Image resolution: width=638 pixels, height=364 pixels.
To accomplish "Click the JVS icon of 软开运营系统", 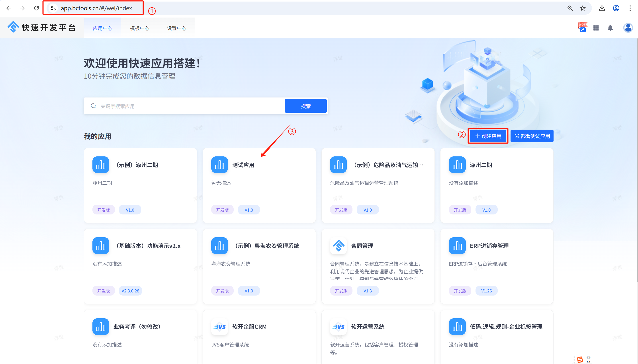I will click(338, 327).
